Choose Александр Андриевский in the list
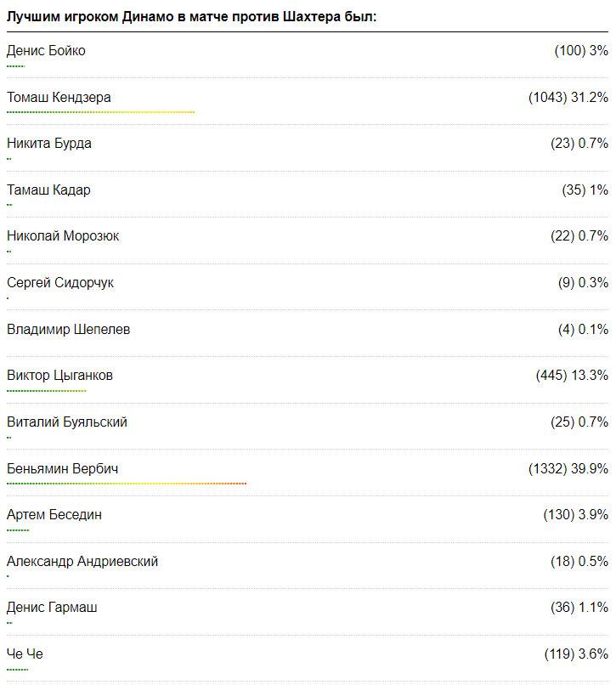The width and height of the screenshot is (616, 685). tap(82, 562)
